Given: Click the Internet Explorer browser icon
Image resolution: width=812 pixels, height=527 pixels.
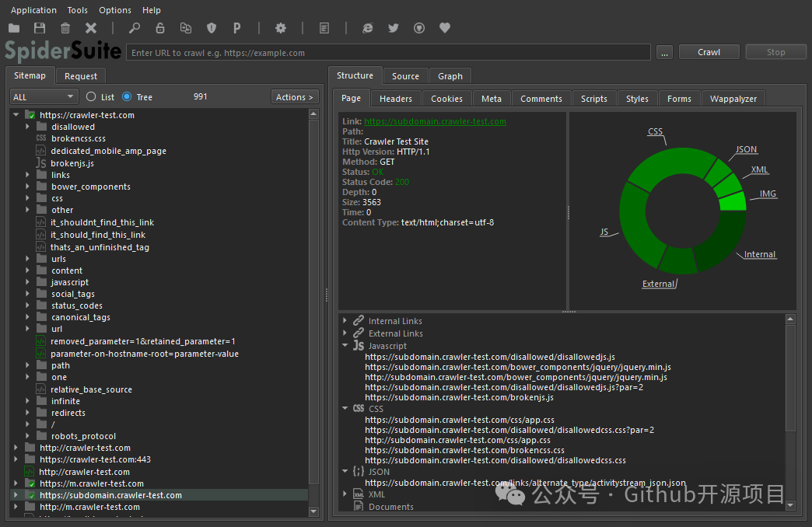Looking at the screenshot, I should coord(368,28).
